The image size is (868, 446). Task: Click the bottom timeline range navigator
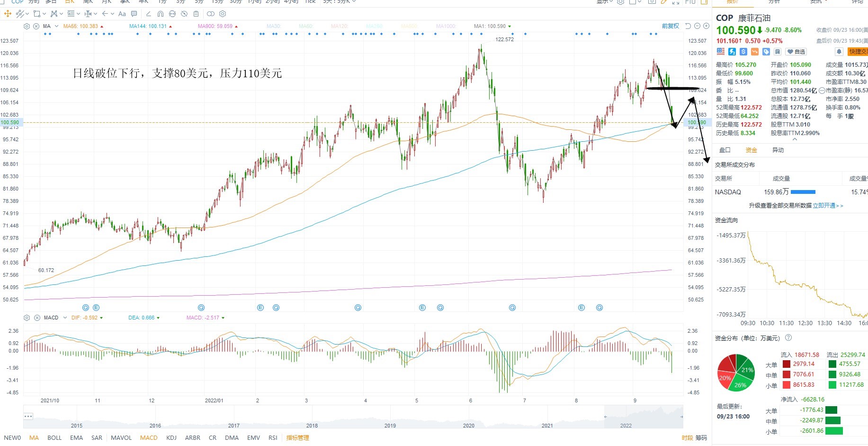(x=353, y=417)
